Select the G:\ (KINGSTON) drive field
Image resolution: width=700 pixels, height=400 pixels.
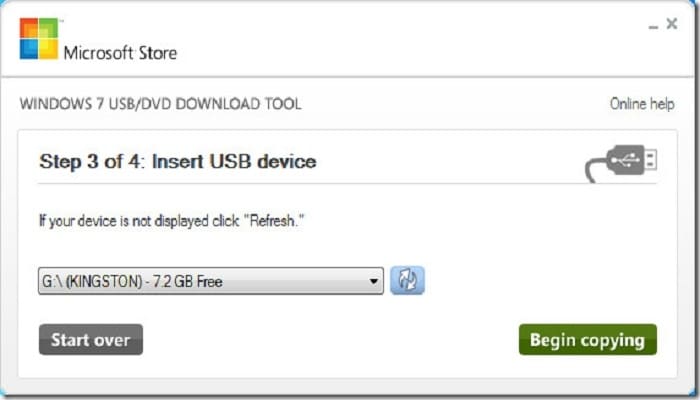(x=211, y=281)
